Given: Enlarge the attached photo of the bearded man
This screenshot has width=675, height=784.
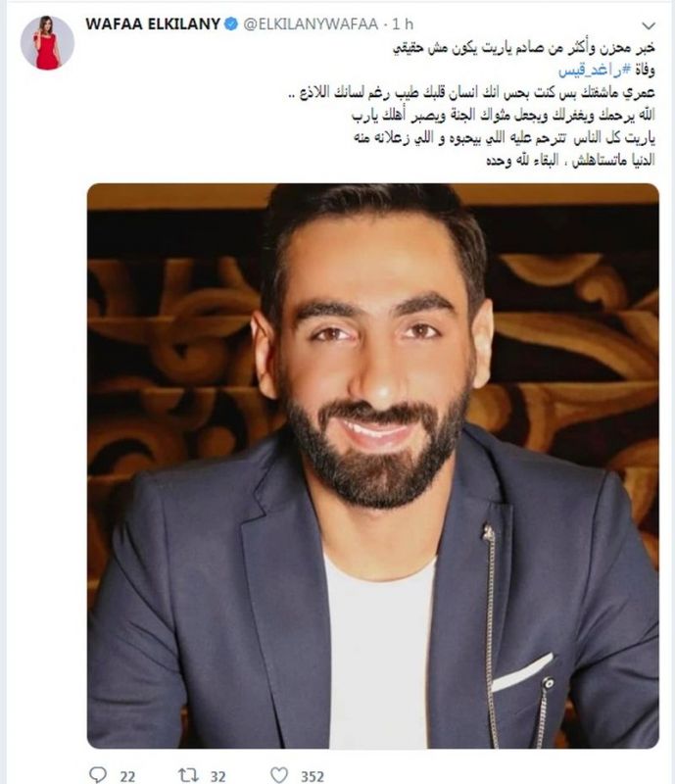Looking at the screenshot, I should [373, 465].
